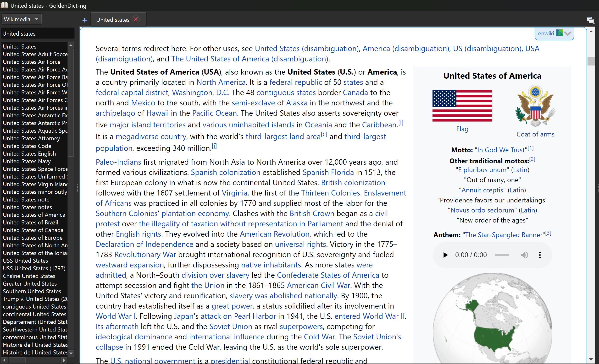Switch to the United states tab
The image size is (599, 364).
pyautogui.click(x=113, y=20)
